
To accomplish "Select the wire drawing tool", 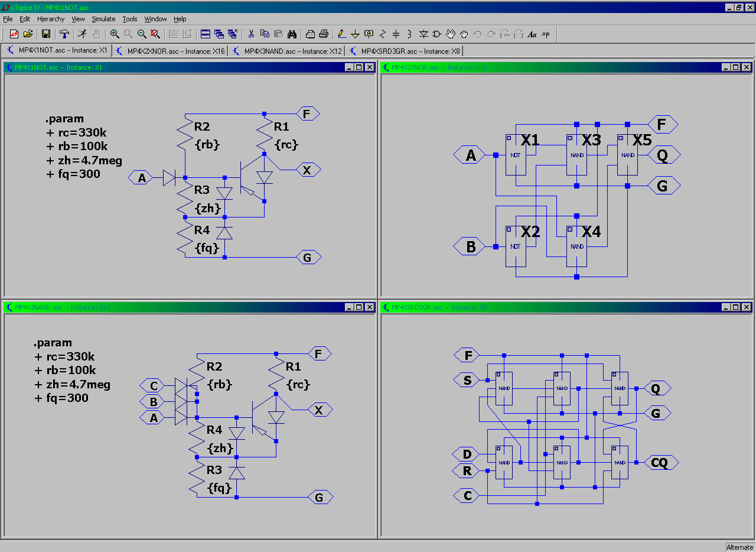I will [x=341, y=34].
